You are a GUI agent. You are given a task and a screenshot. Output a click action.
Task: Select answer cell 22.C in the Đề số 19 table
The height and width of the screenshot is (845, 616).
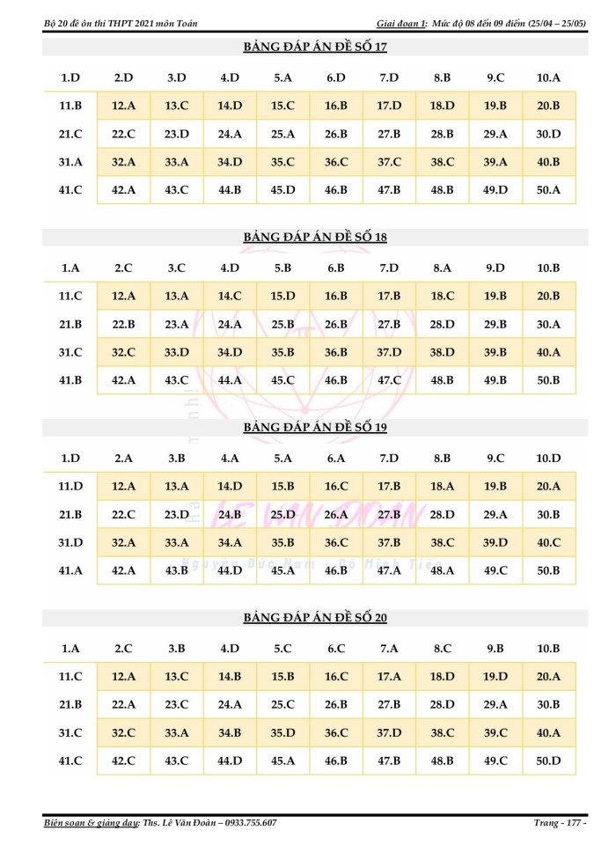(x=124, y=514)
